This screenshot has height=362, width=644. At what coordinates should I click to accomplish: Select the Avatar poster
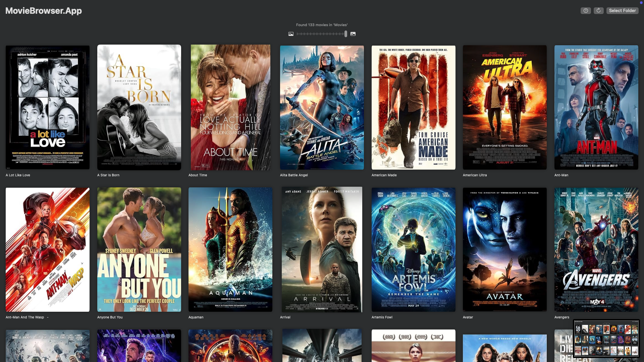505,250
